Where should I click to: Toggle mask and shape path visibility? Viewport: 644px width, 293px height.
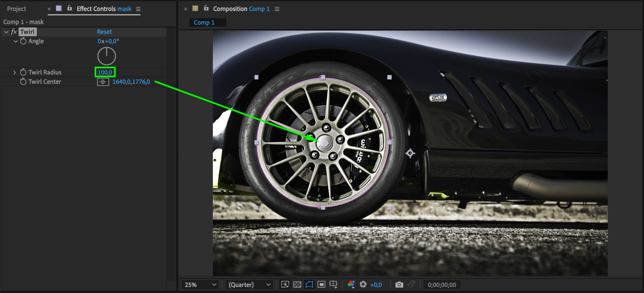(x=309, y=285)
